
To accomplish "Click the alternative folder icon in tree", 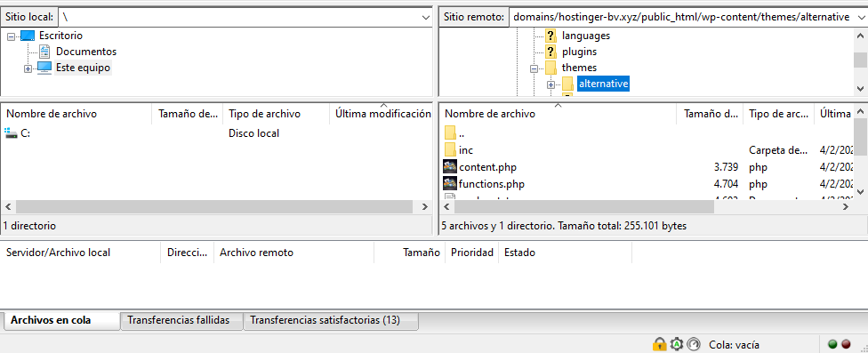I will tap(567, 84).
